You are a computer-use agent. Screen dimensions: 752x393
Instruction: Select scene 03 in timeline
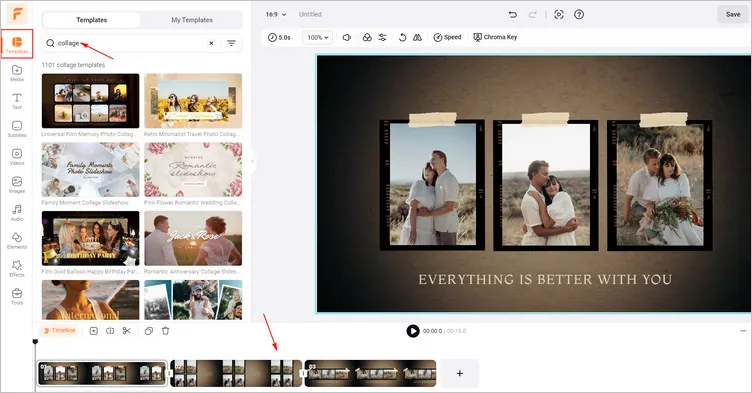pyautogui.click(x=370, y=373)
